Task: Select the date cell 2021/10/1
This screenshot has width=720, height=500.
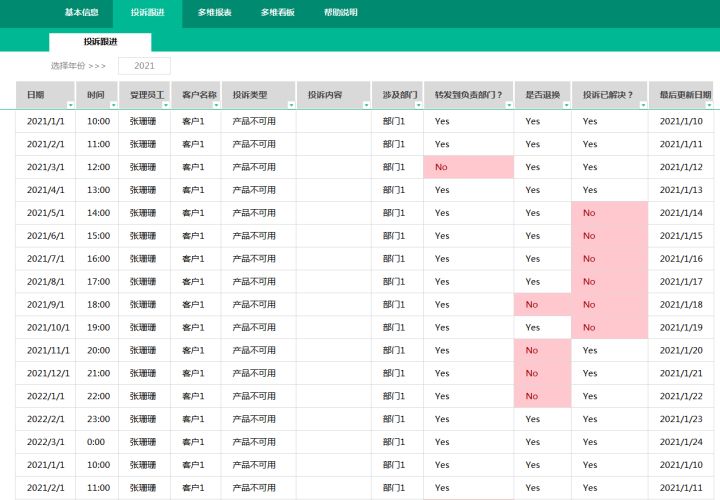Action: [45, 327]
